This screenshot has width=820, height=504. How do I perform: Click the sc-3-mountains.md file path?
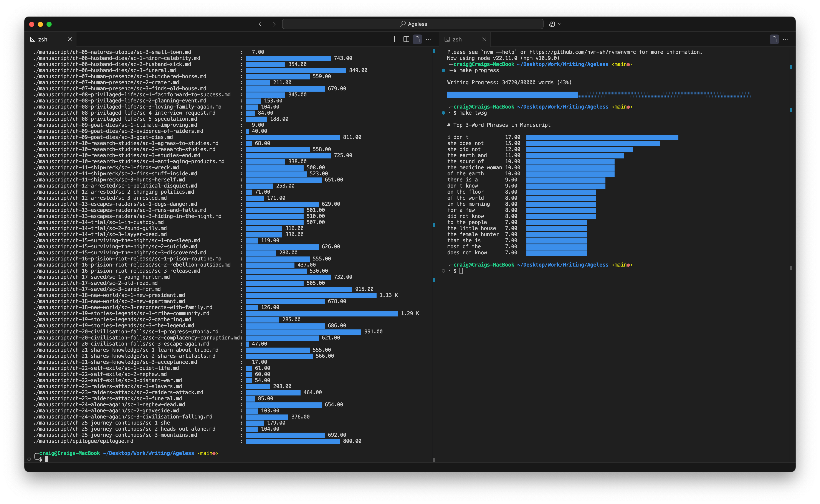tap(115, 435)
